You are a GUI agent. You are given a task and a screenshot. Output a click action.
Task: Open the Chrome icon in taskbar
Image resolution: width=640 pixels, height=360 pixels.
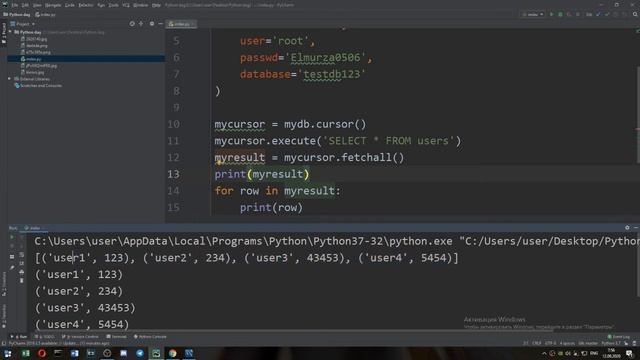(173, 353)
